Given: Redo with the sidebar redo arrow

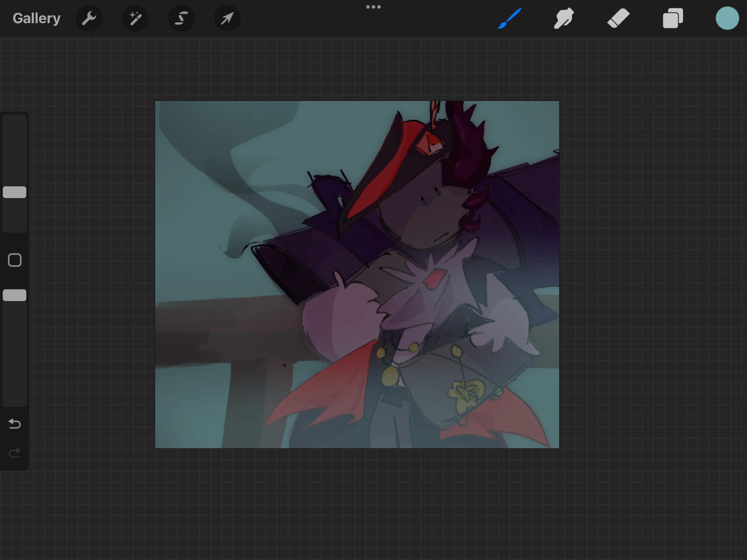Looking at the screenshot, I should click(x=15, y=452).
